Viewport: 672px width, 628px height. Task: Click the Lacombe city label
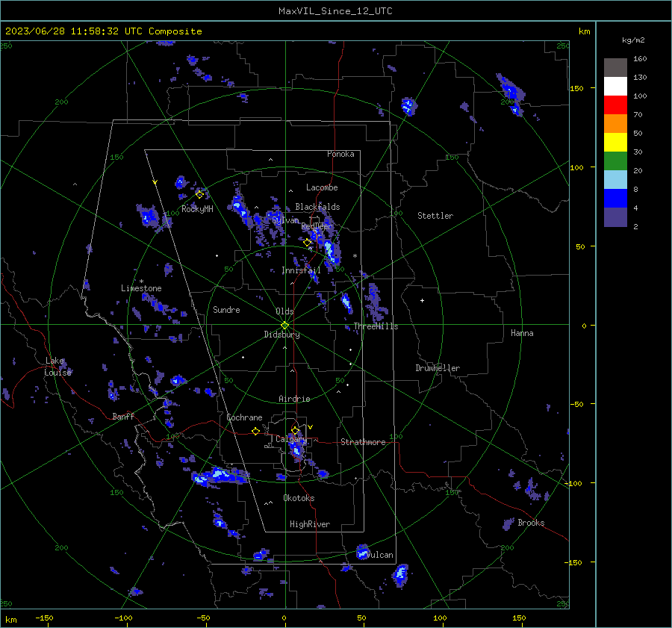pos(322,187)
